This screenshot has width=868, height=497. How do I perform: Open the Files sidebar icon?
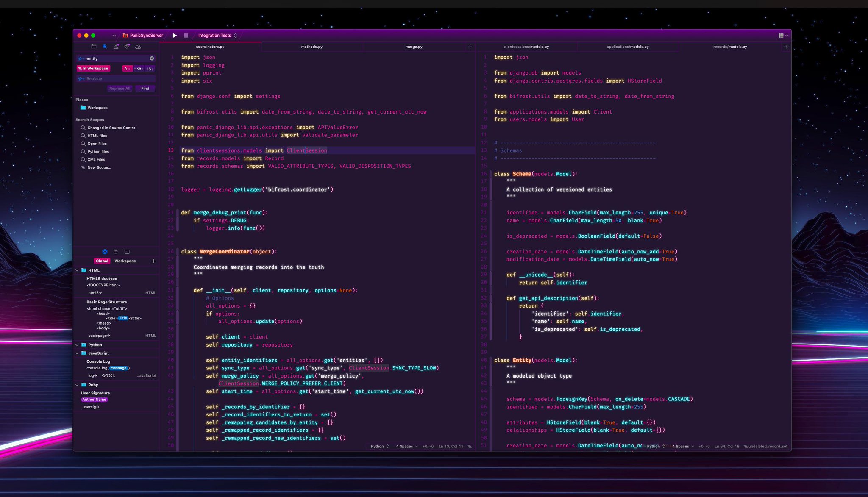(x=94, y=47)
